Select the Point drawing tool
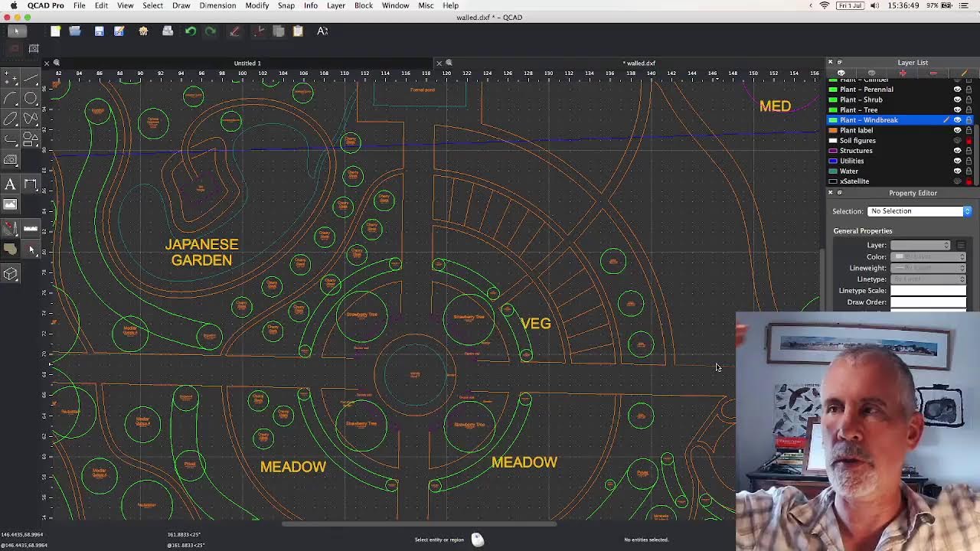The height and width of the screenshot is (551, 980). pyautogui.click(x=11, y=78)
